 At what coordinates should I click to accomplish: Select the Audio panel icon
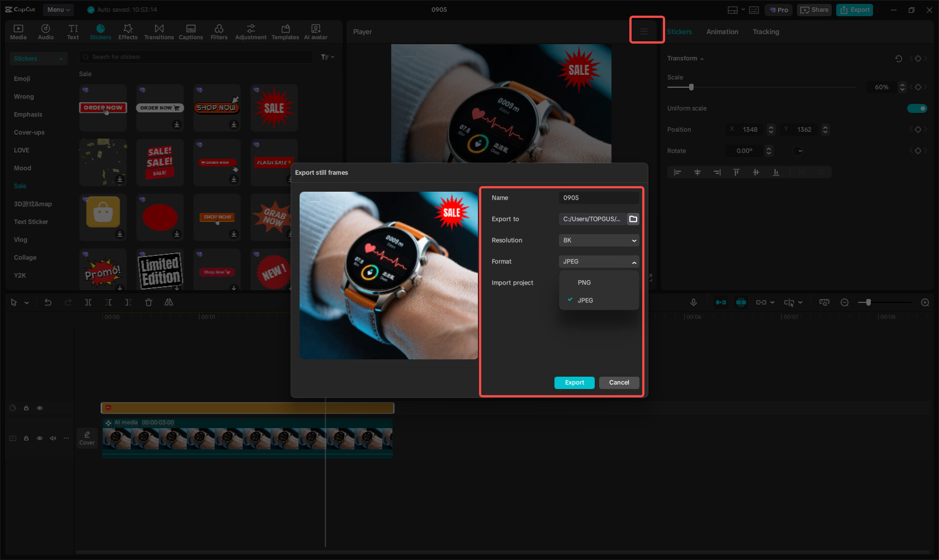(x=45, y=31)
